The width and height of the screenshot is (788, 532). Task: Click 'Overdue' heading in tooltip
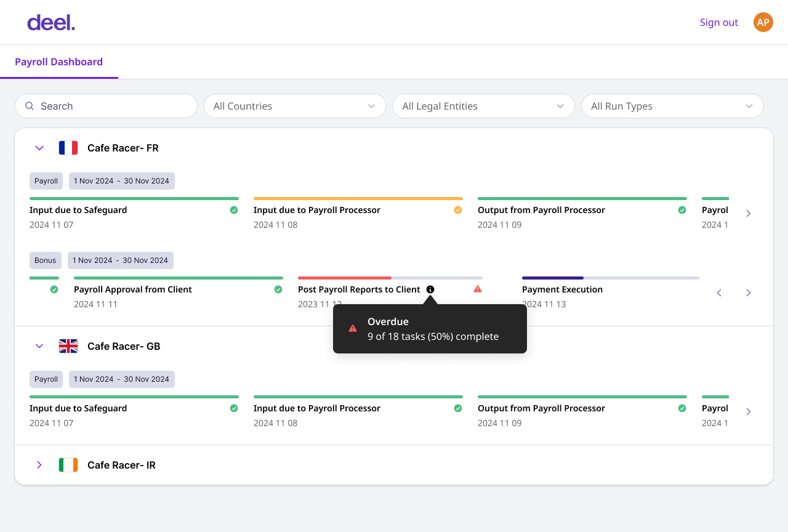tap(388, 321)
